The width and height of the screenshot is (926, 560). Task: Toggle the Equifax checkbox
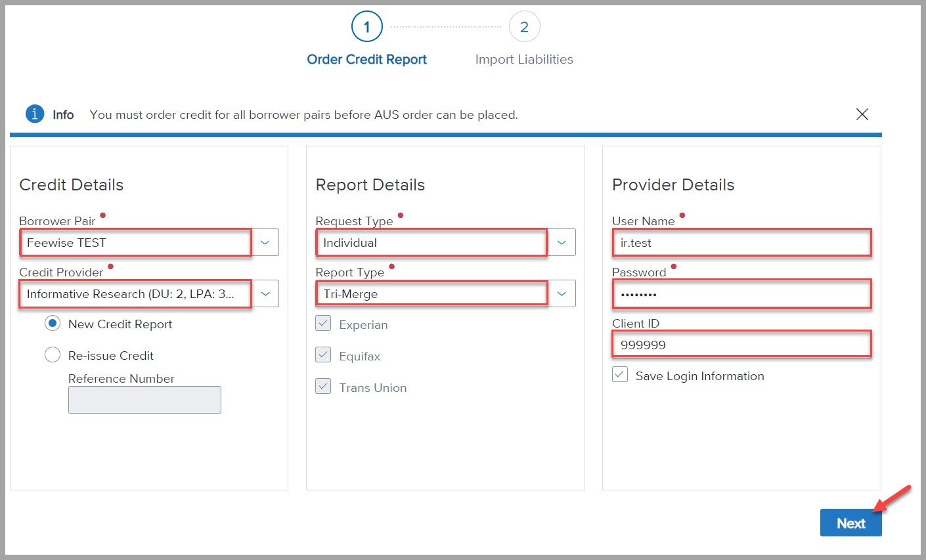[x=323, y=355]
